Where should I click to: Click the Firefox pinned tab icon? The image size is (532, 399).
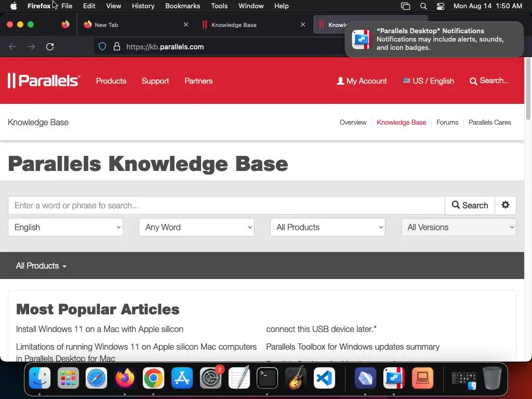point(65,24)
